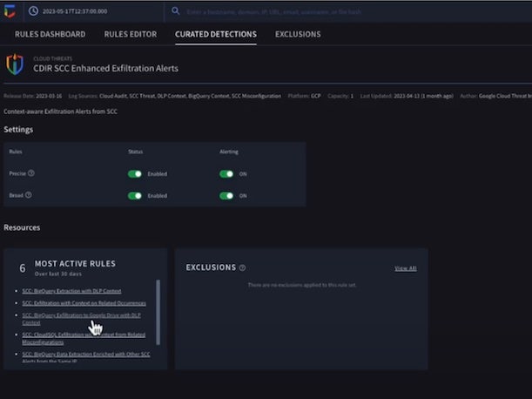The width and height of the screenshot is (532, 399).
Task: Click the search magnifier icon
Action: coord(175,11)
